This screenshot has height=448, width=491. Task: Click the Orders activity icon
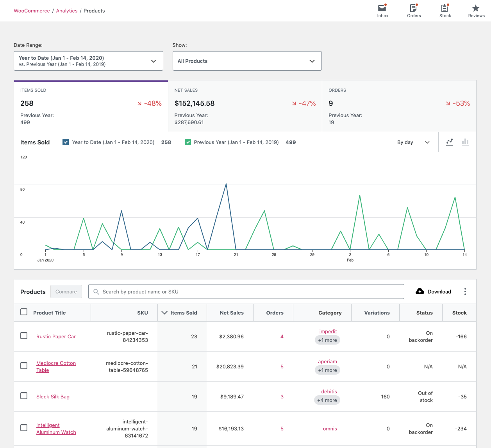(x=414, y=8)
